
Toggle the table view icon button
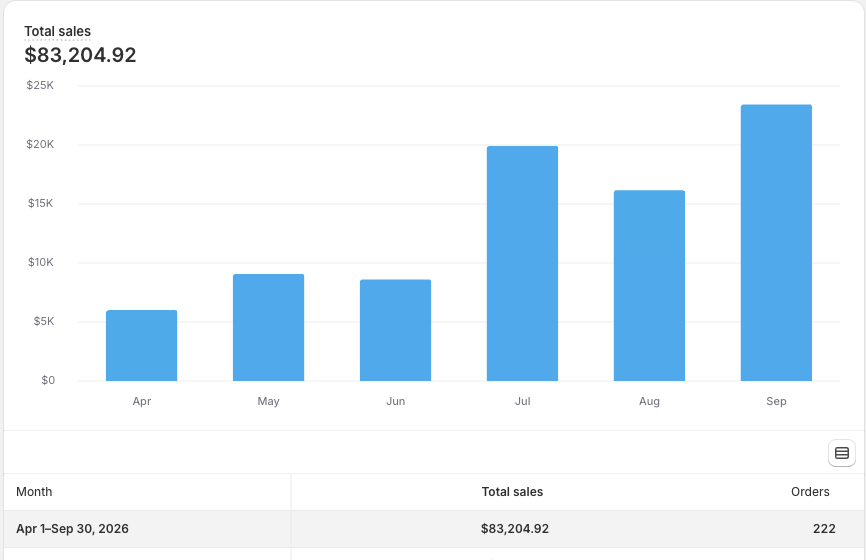[842, 453]
